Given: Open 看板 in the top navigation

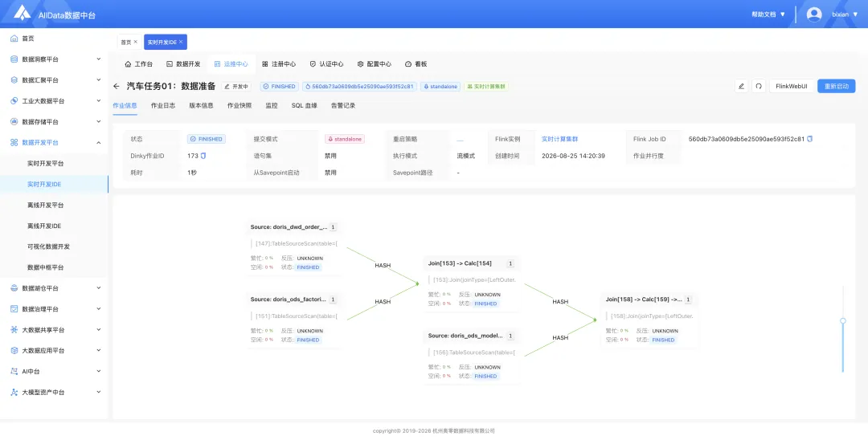Looking at the screenshot, I should [416, 64].
